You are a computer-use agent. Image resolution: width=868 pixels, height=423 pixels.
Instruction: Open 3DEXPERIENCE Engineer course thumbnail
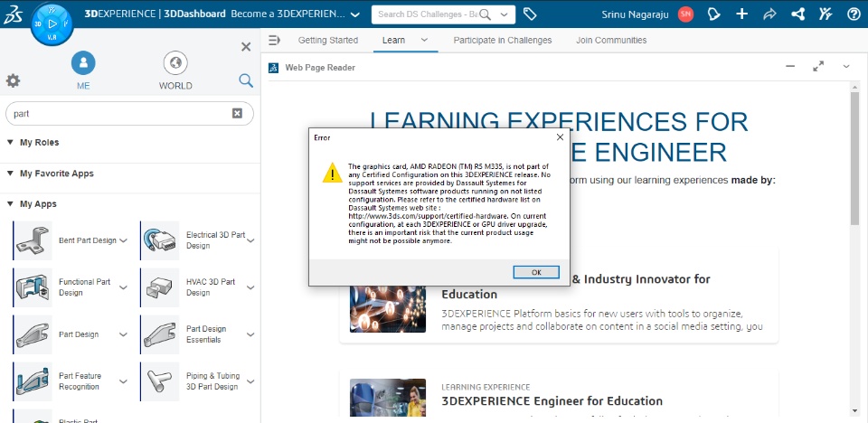point(388,398)
